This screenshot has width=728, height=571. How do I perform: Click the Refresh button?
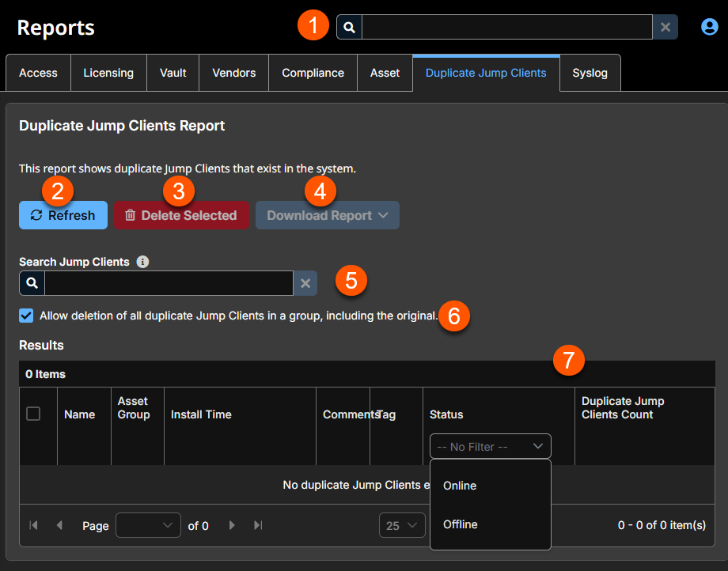click(x=63, y=215)
